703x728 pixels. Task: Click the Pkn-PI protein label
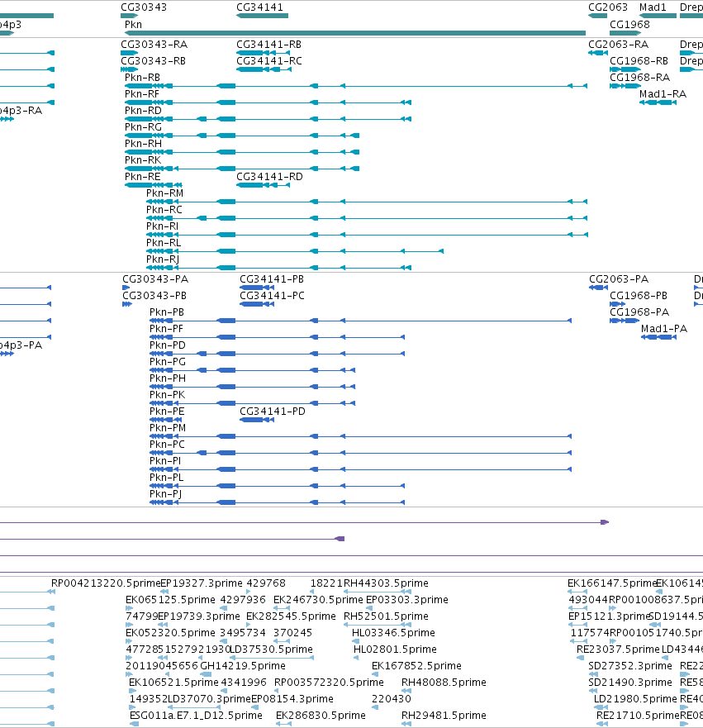click(x=165, y=461)
